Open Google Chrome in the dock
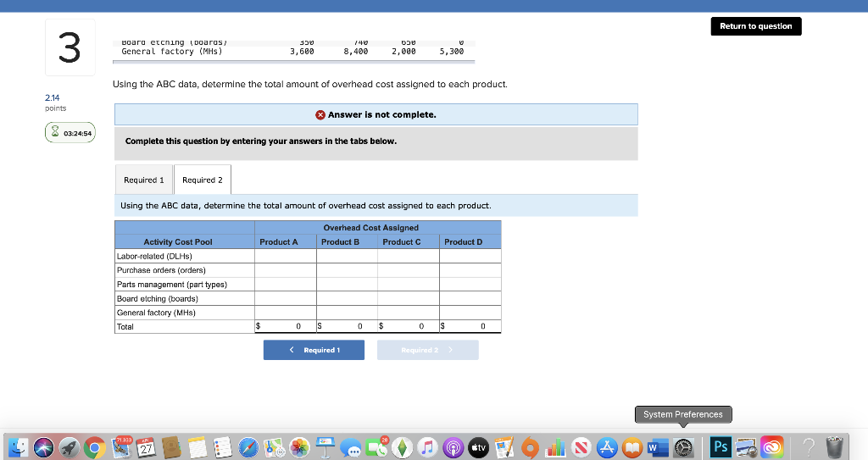The image size is (868, 460). click(x=95, y=447)
